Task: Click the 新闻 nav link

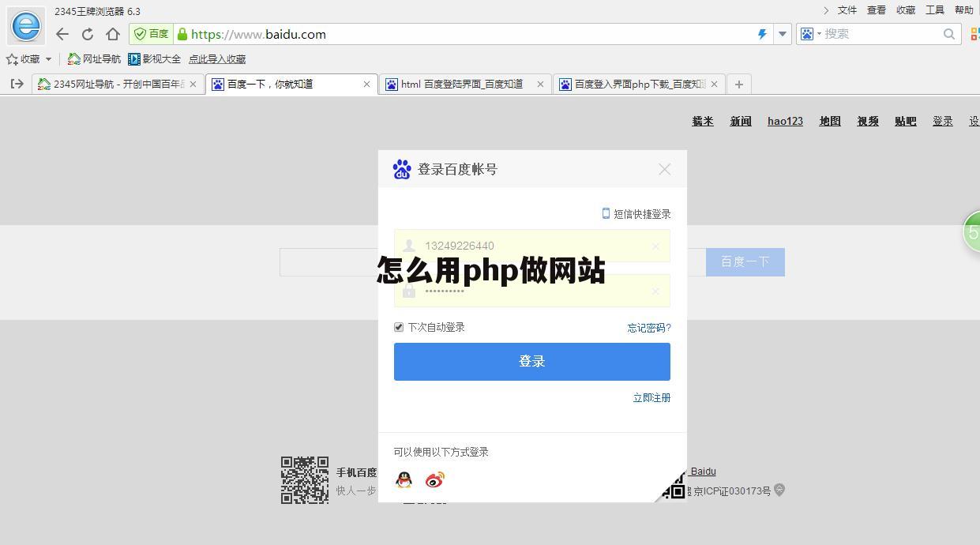Action: pos(741,121)
